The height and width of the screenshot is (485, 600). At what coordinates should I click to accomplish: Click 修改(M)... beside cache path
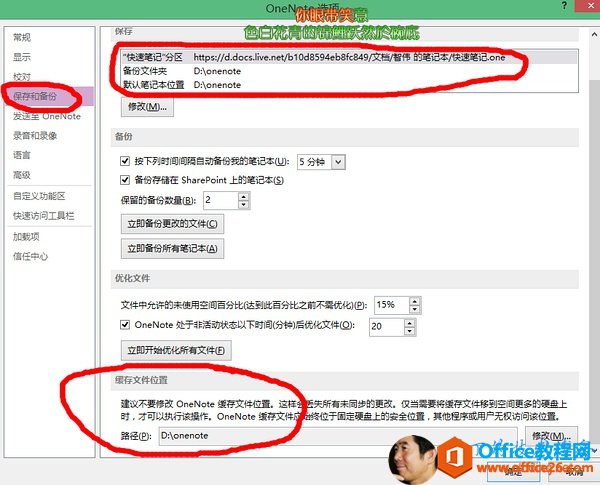(x=551, y=436)
